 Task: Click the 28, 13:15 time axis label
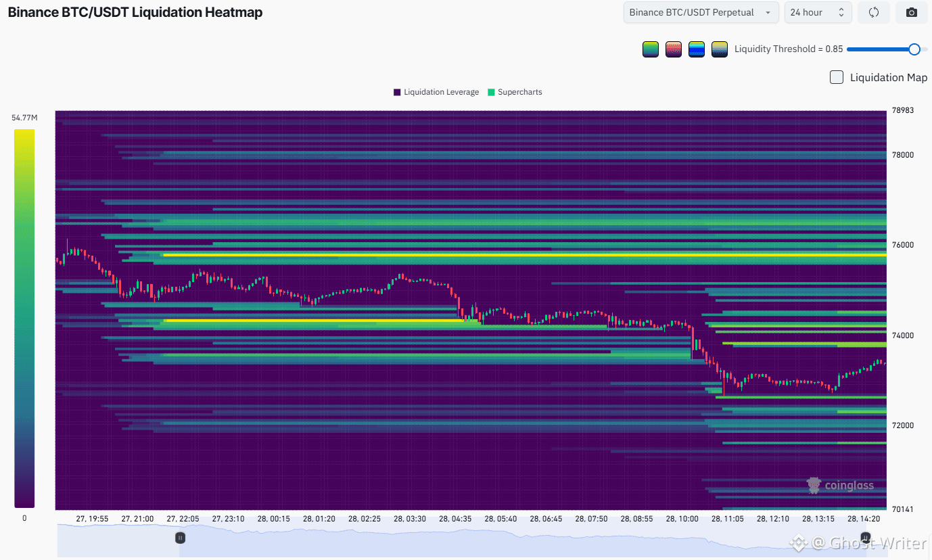(818, 519)
